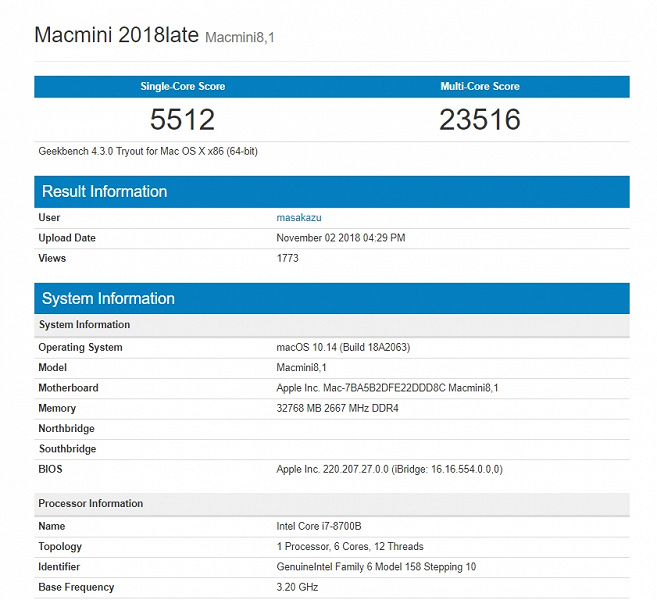Click the Operating System label
Screen dimensions: 657x600
(80, 347)
